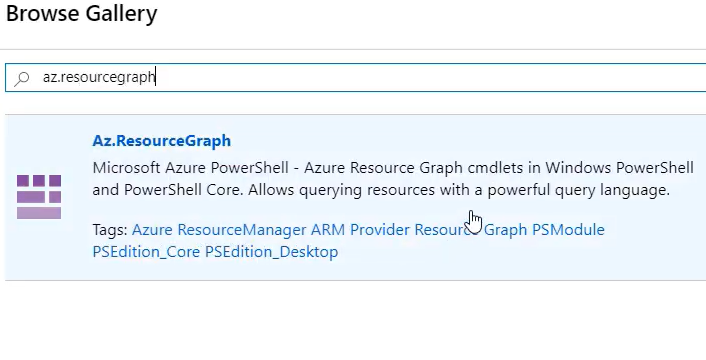Viewport: 706px width, 360px height.
Task: Click the magnifier search icon
Action: [x=22, y=78]
